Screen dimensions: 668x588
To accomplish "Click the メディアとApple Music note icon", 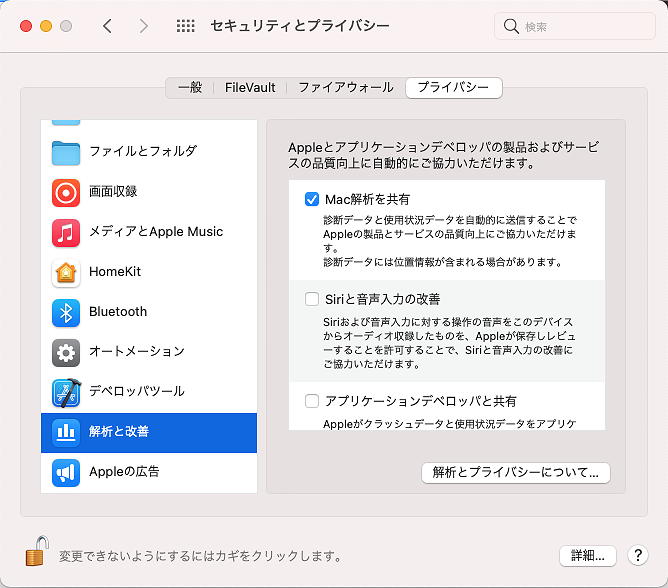I will [66, 233].
